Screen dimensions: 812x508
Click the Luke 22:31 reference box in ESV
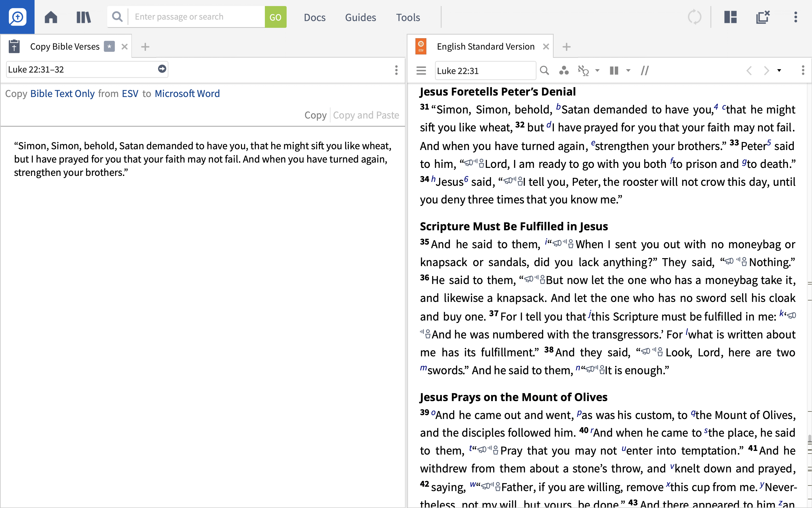coord(485,71)
